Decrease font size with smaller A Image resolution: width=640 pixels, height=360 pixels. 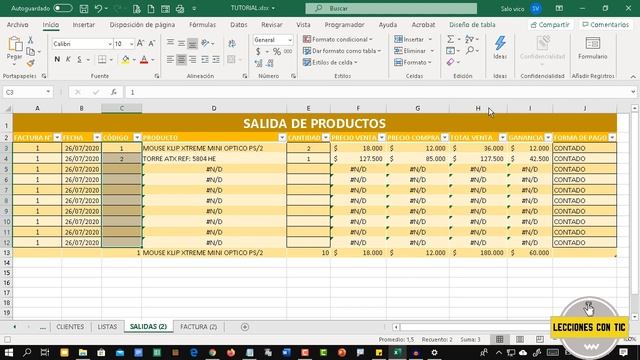[151, 43]
